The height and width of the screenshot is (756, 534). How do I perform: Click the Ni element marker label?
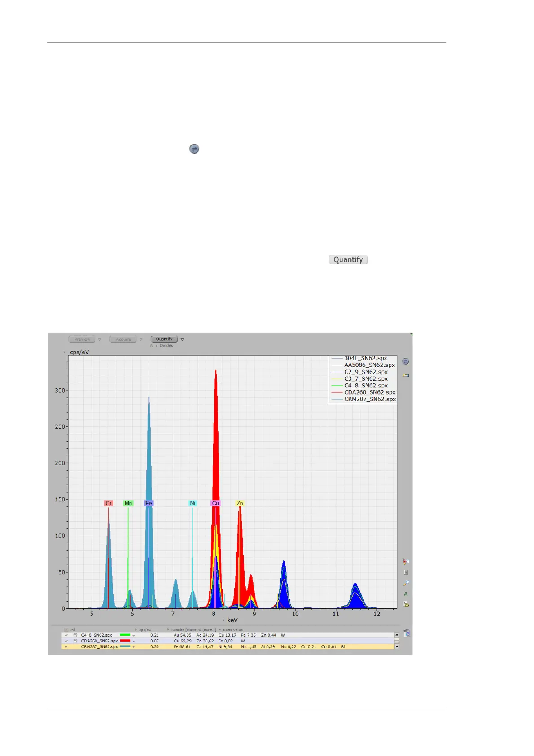tap(193, 503)
